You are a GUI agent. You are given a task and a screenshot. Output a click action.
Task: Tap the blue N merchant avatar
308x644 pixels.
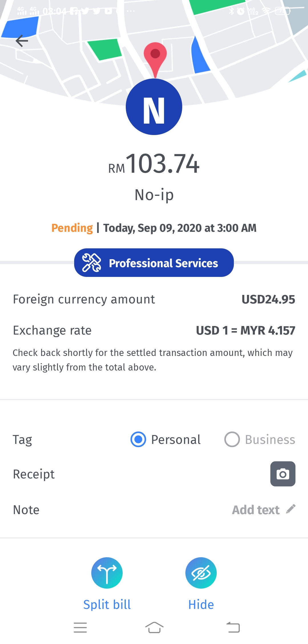click(154, 107)
